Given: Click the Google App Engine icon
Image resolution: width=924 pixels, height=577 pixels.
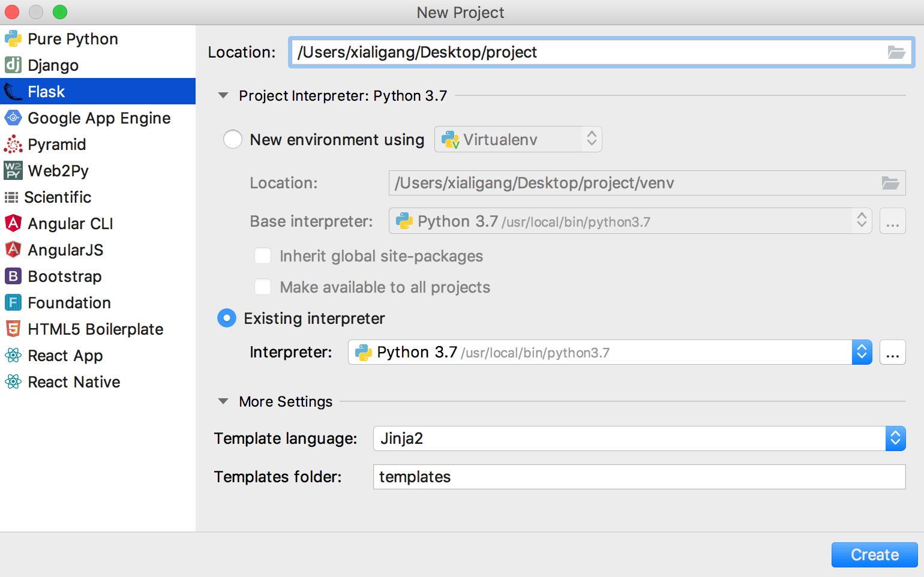Looking at the screenshot, I should pos(13,118).
